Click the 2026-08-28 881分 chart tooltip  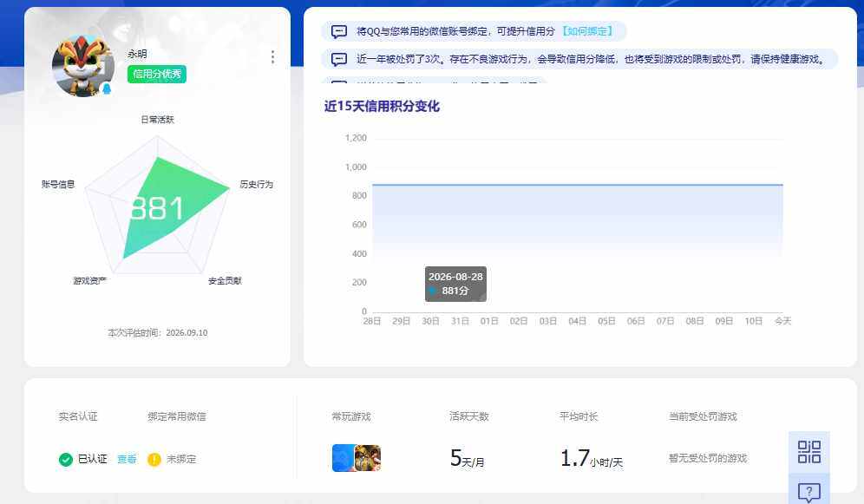(x=455, y=284)
